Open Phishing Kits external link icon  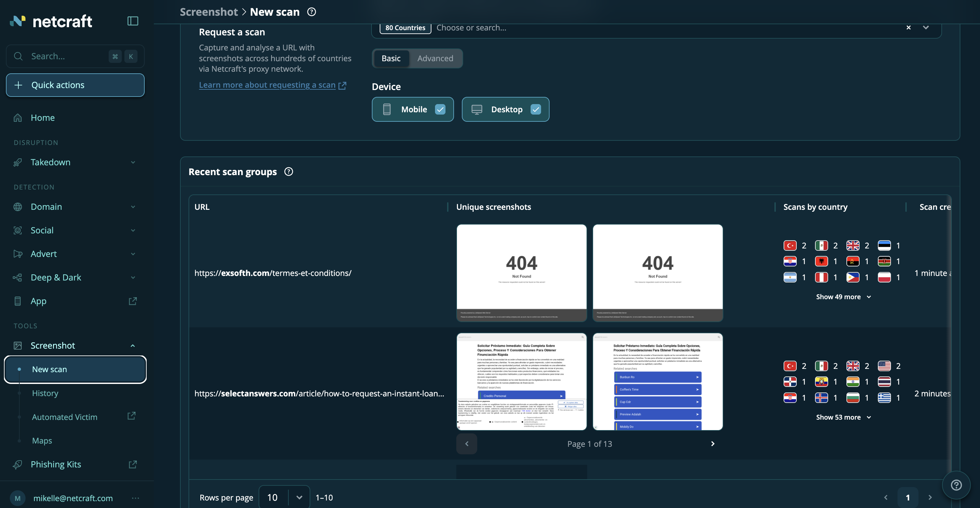pos(132,464)
